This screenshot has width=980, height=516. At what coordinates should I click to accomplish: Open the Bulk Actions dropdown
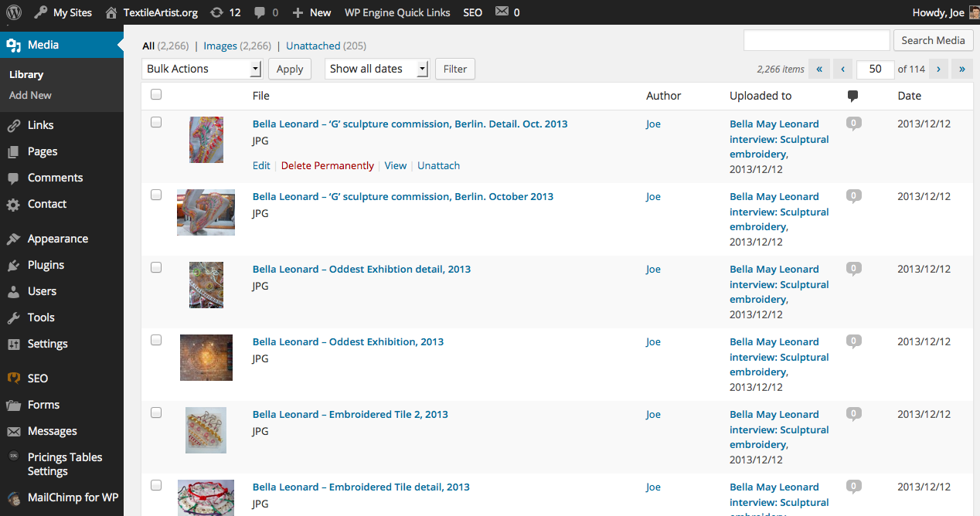tap(202, 69)
